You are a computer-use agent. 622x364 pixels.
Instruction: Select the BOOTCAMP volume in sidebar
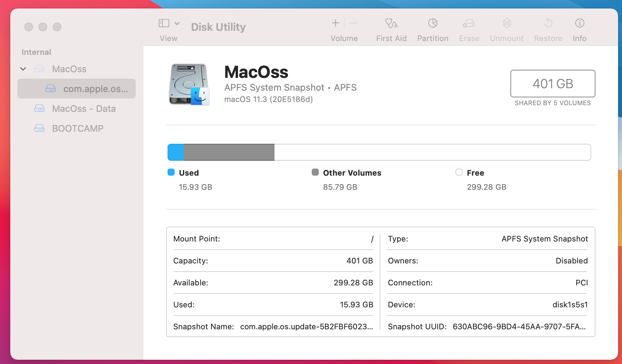coord(77,128)
